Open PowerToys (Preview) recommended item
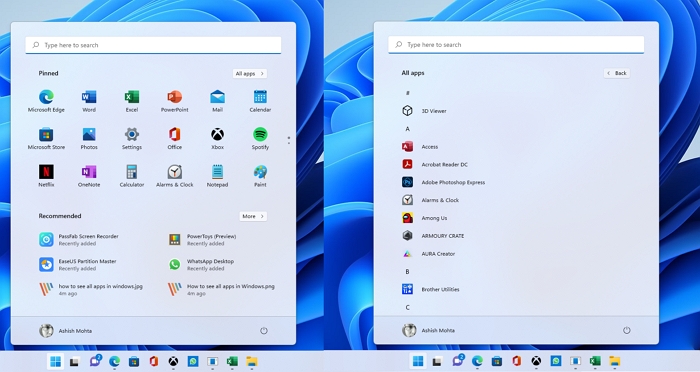 202,240
